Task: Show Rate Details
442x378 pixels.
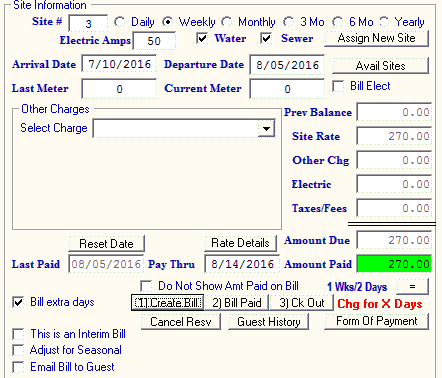Action: pyautogui.click(x=240, y=243)
